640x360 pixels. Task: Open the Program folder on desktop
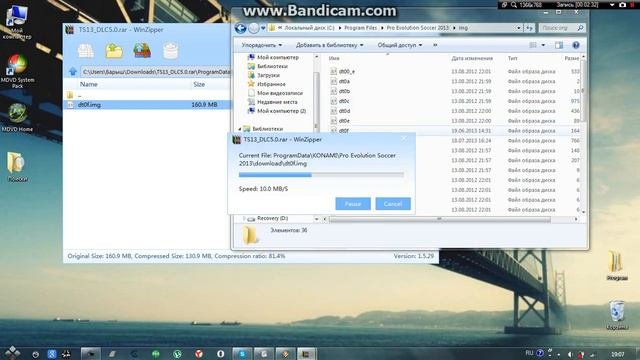pos(616,265)
